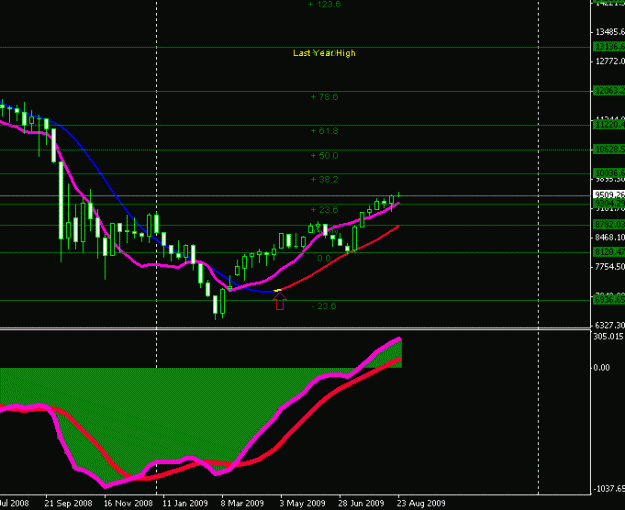Viewport: 625px width, 510px height.
Task: Click the red up-arrow signal marker
Action: tap(280, 301)
